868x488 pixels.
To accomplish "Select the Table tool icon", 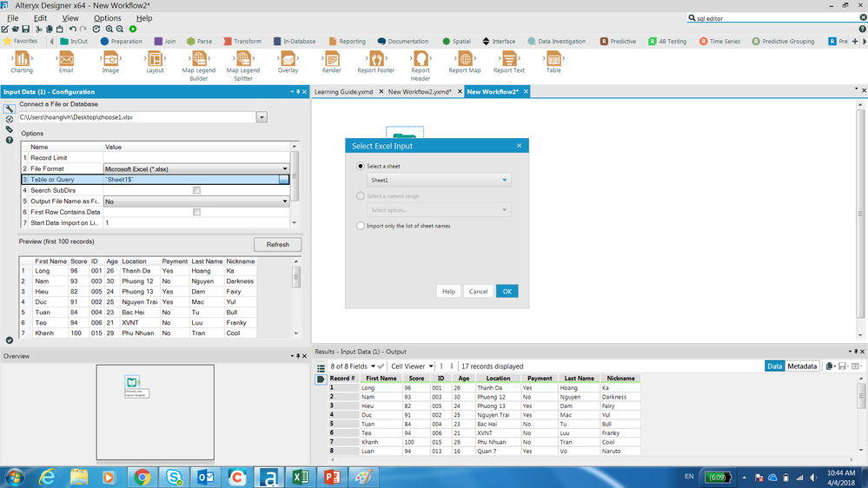I will (x=553, y=59).
